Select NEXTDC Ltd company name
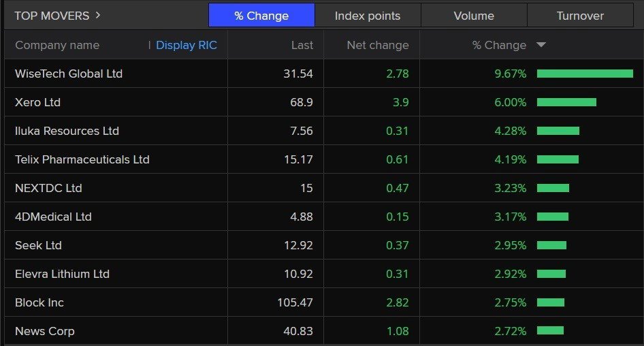Screen dimensions: 644x346 pyautogui.click(x=48, y=188)
